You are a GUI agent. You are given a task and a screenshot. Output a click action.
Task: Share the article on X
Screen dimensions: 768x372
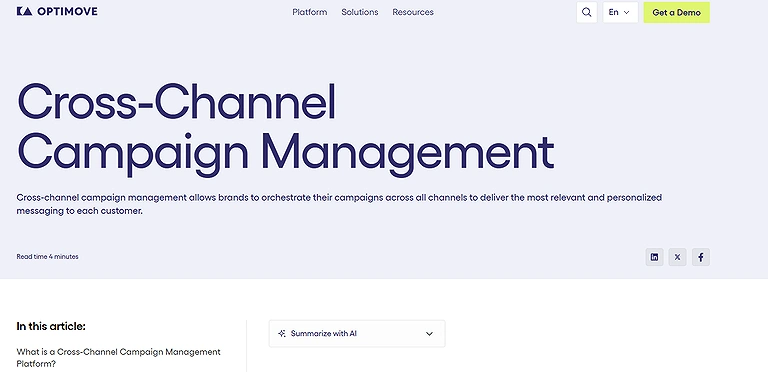pos(677,257)
